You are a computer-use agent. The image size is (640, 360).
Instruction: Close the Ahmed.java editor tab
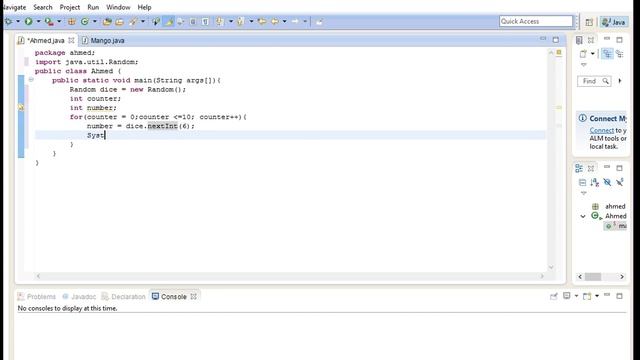point(71,40)
